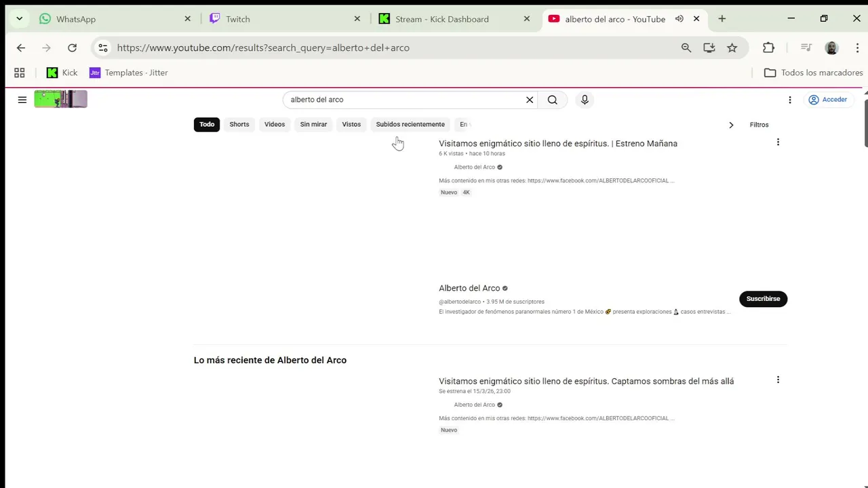The height and width of the screenshot is (488, 868).
Task: Select the Vistos filter chip
Action: click(x=351, y=124)
